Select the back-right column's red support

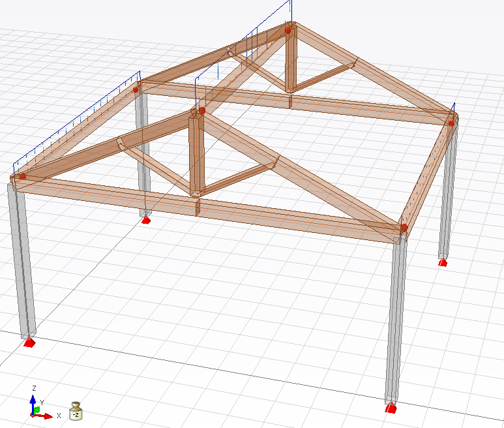pos(443,262)
